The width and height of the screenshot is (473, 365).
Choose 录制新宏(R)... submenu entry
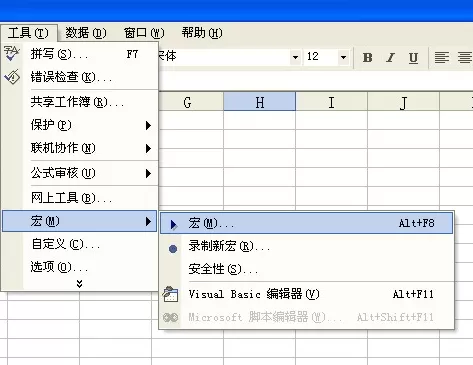306,246
